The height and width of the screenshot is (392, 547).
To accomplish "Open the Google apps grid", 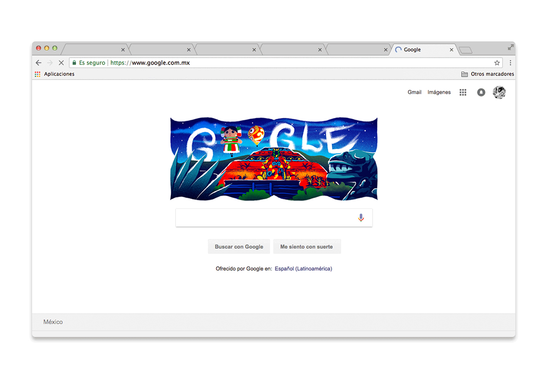I will coord(463,92).
